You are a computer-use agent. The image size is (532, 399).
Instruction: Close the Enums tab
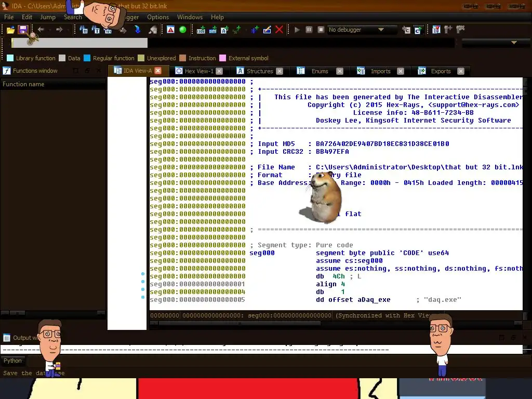coord(340,71)
